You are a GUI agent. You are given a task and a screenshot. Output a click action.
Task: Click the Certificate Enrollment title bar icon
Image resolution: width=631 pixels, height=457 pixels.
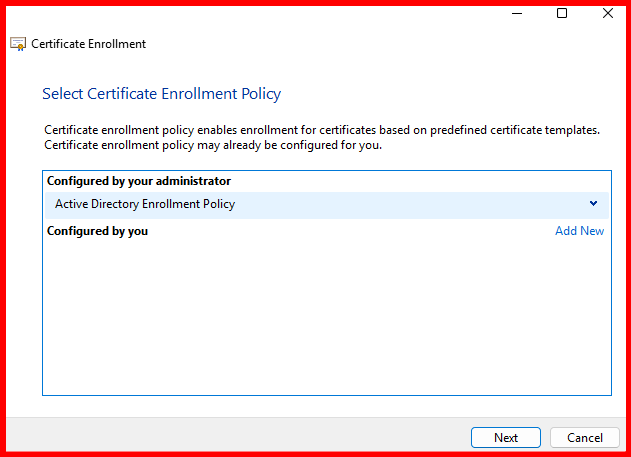click(x=18, y=44)
